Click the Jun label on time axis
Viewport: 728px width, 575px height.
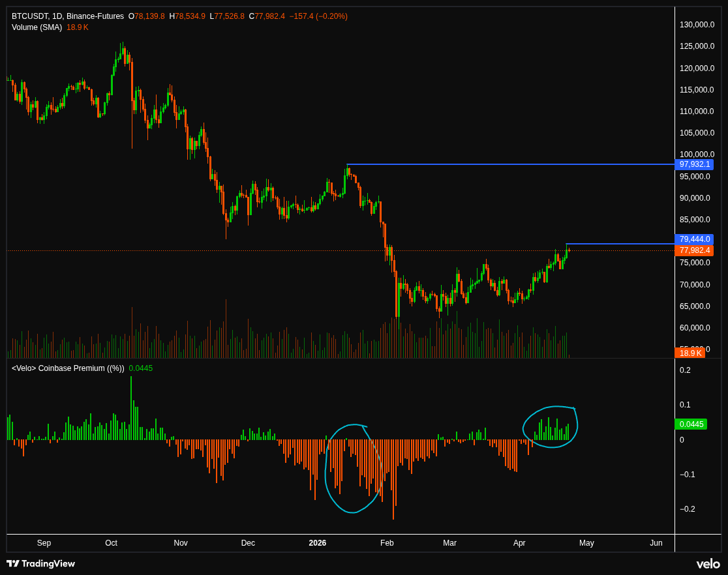pyautogui.click(x=656, y=542)
